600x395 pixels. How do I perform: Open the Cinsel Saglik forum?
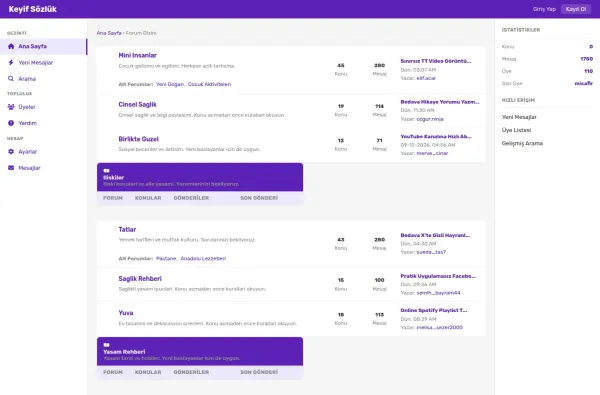pos(137,104)
